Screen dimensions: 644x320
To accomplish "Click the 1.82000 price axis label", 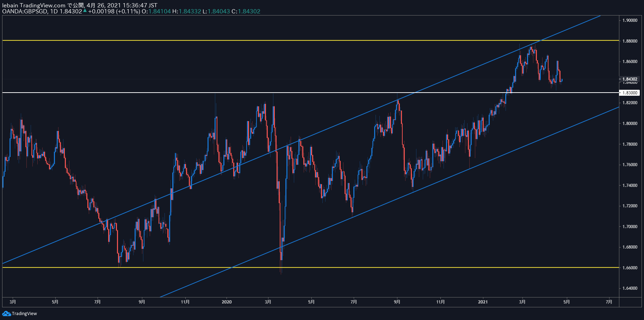I will [x=630, y=103].
